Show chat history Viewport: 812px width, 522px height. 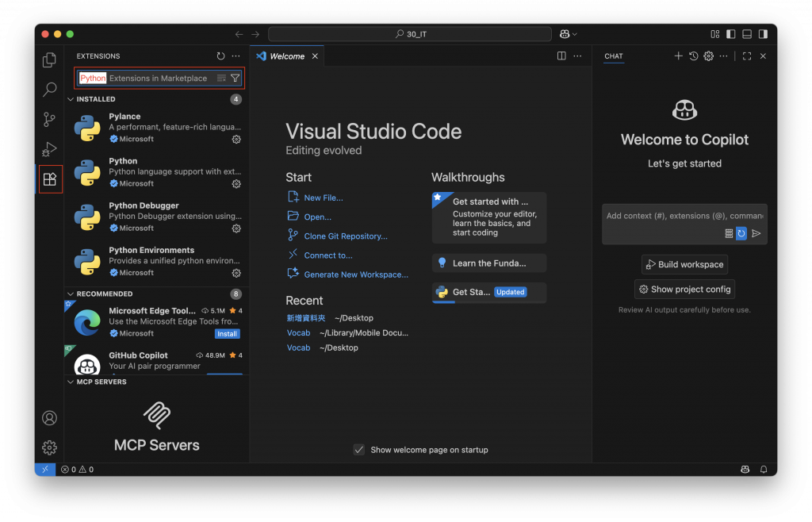pos(693,56)
